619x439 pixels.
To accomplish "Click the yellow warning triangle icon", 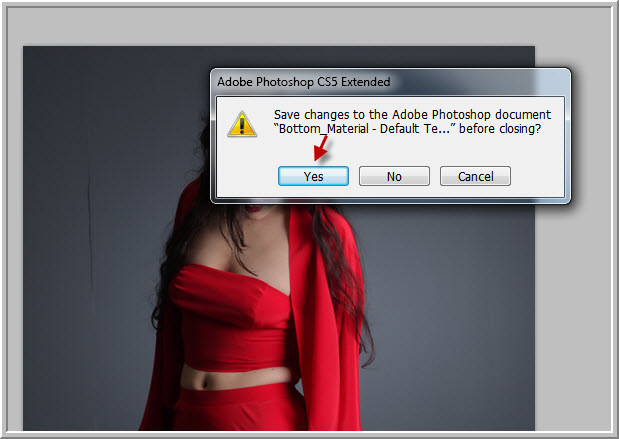I will coord(242,124).
